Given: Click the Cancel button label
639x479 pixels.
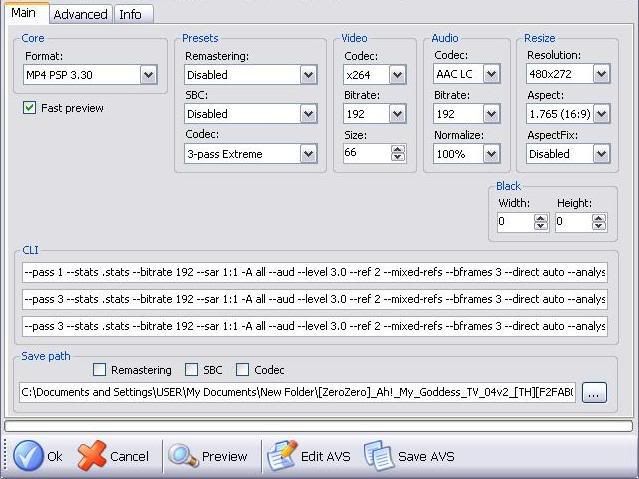Looking at the screenshot, I should click(x=129, y=456).
